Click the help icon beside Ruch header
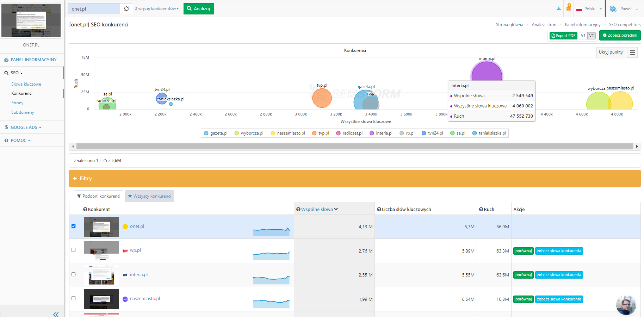The width and height of the screenshot is (644, 317). 481,209
